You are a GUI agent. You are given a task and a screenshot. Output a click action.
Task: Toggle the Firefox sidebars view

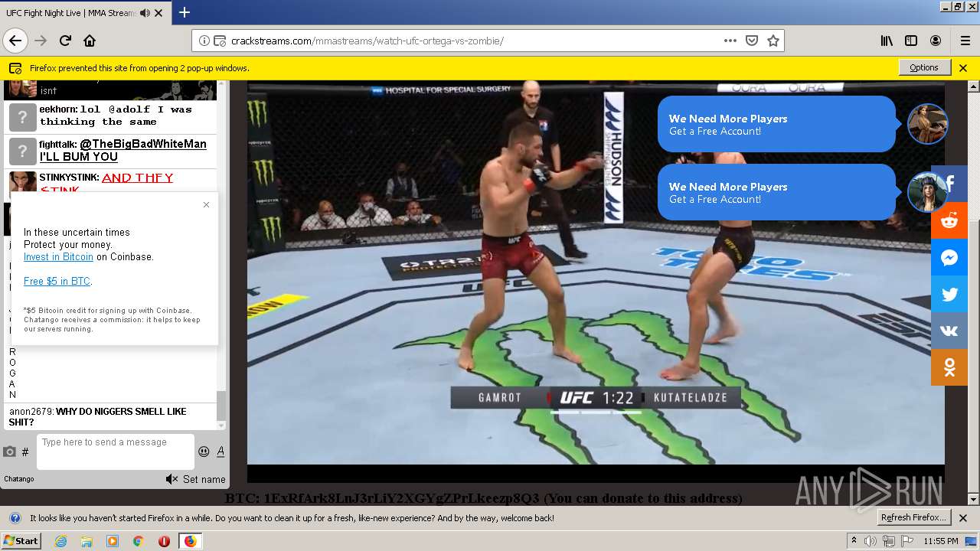[x=911, y=41]
